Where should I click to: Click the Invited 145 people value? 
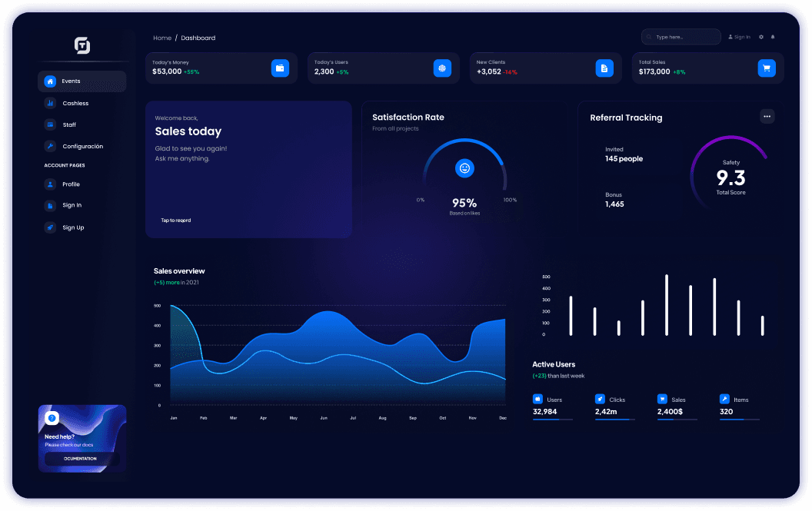pyautogui.click(x=624, y=159)
